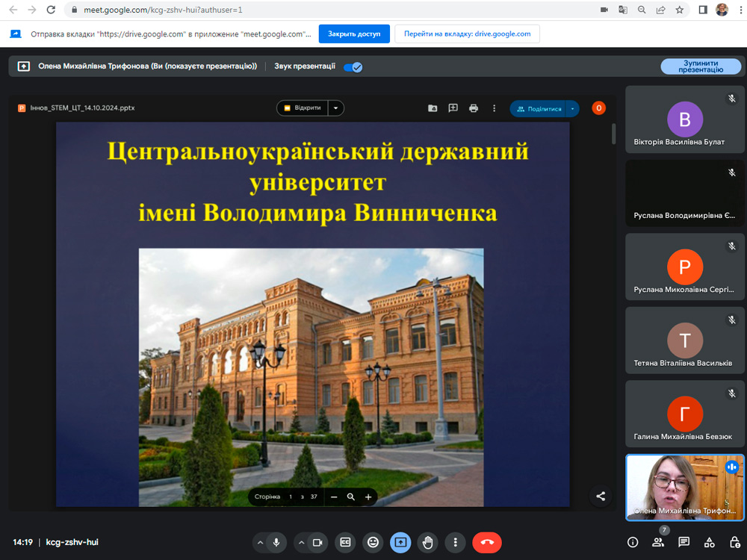
Task: Mute the microphone in the call bar
Action: [276, 542]
